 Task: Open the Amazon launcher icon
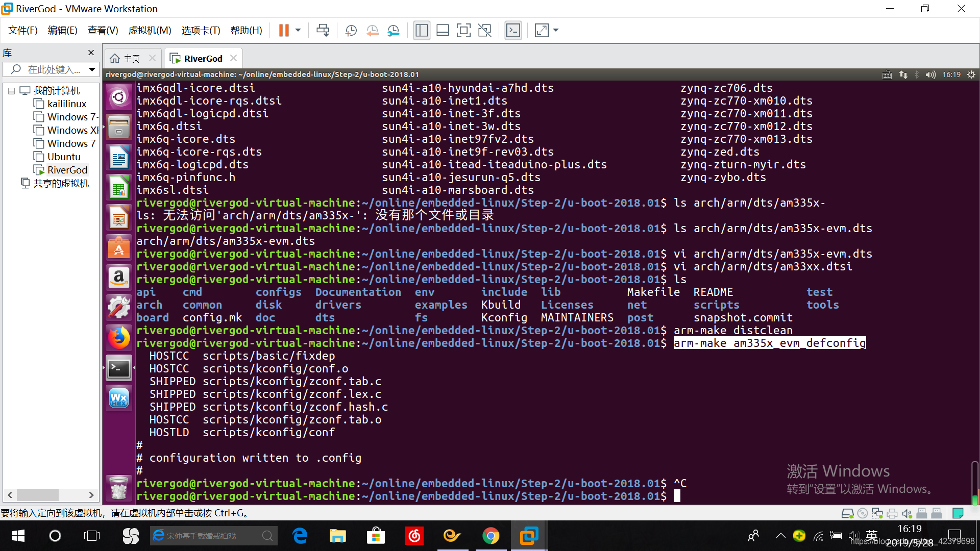pos(119,278)
